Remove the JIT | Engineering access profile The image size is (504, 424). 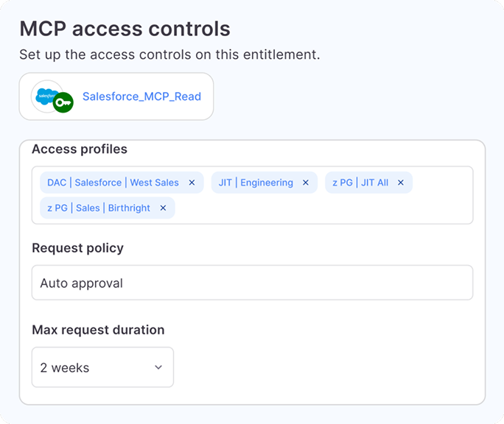[306, 183]
